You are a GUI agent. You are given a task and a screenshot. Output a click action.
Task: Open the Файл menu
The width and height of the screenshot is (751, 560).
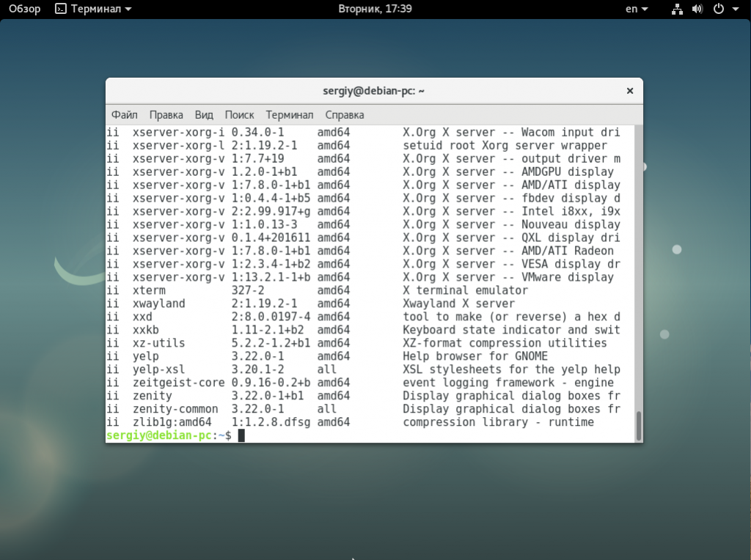124,115
